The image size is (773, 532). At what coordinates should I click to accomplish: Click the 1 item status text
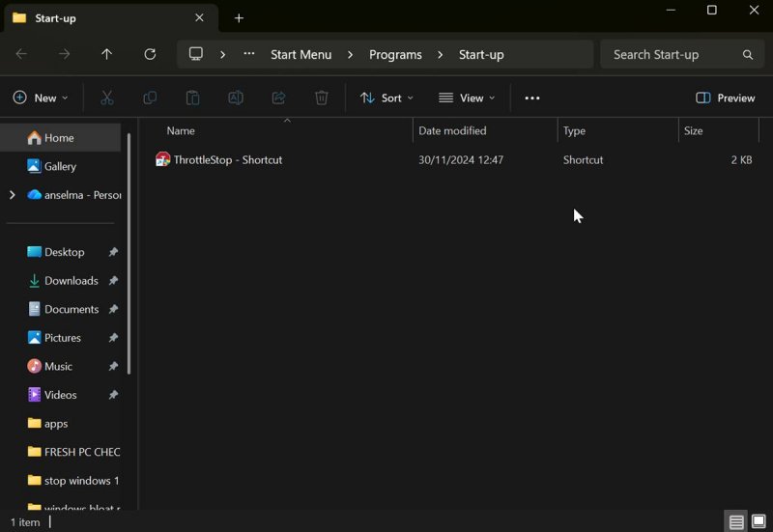(25, 522)
